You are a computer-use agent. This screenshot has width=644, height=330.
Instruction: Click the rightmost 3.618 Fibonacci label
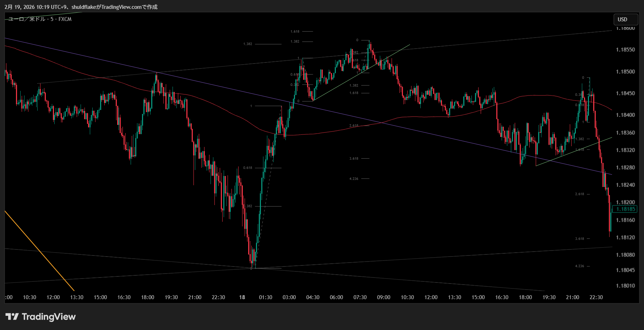tap(579, 239)
